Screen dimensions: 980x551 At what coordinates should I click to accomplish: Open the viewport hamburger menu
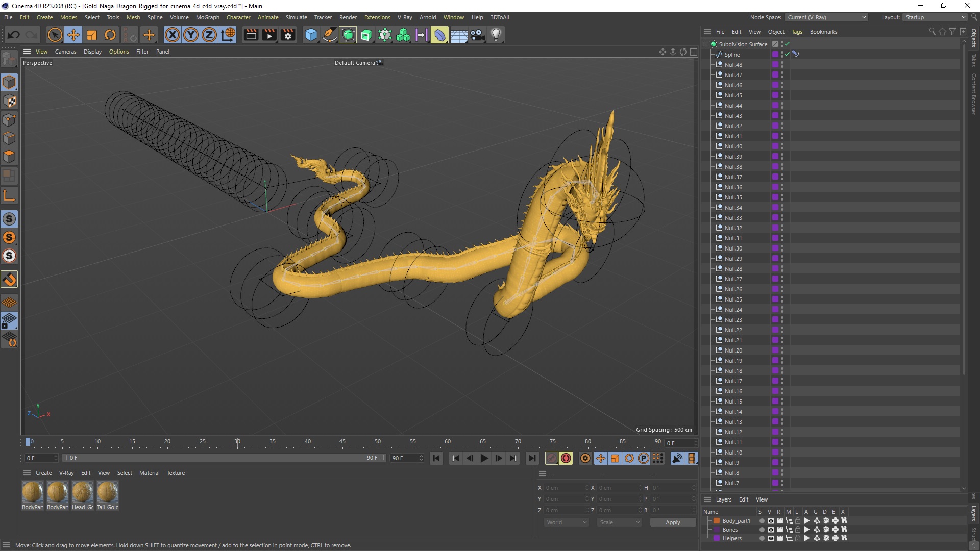27,52
